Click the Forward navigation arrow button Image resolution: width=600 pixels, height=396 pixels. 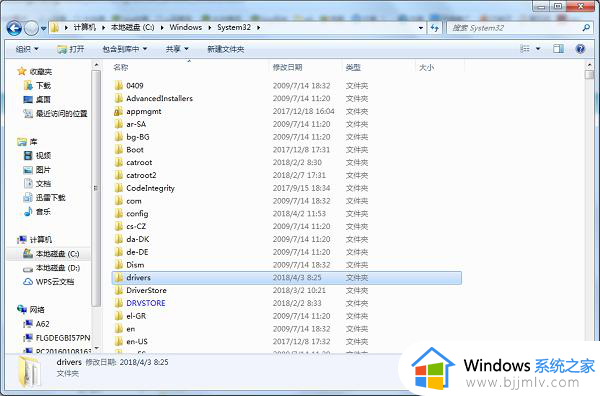pyautogui.click(x=31, y=28)
